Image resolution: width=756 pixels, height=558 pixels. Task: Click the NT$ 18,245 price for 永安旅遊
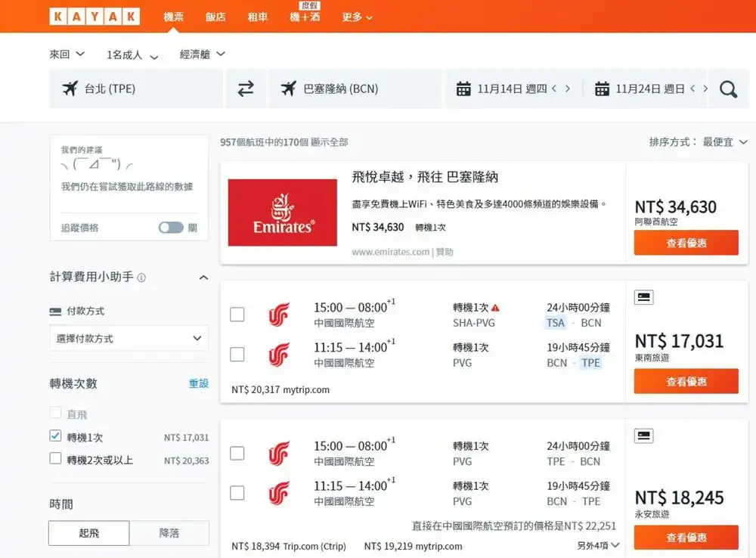[x=680, y=498]
